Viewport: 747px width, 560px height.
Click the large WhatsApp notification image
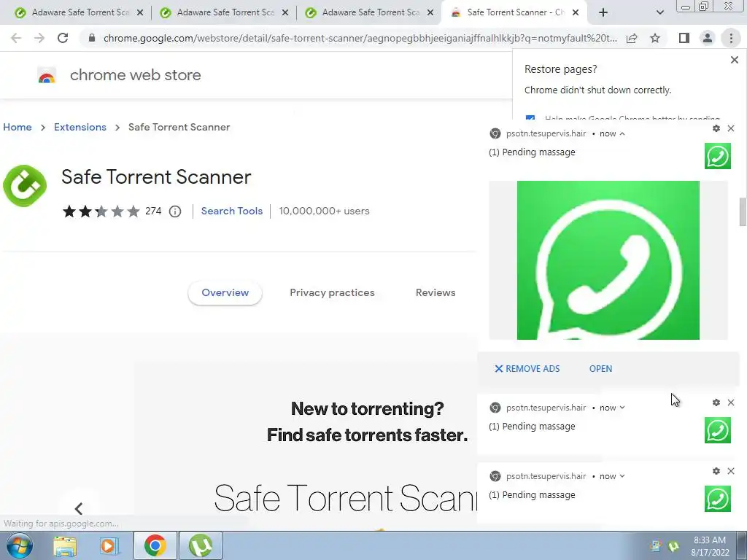click(x=608, y=260)
